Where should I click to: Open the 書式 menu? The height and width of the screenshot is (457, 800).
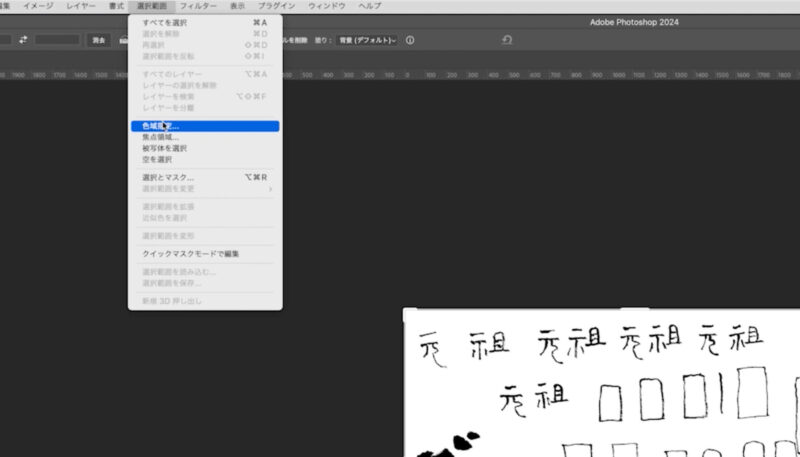pyautogui.click(x=116, y=6)
